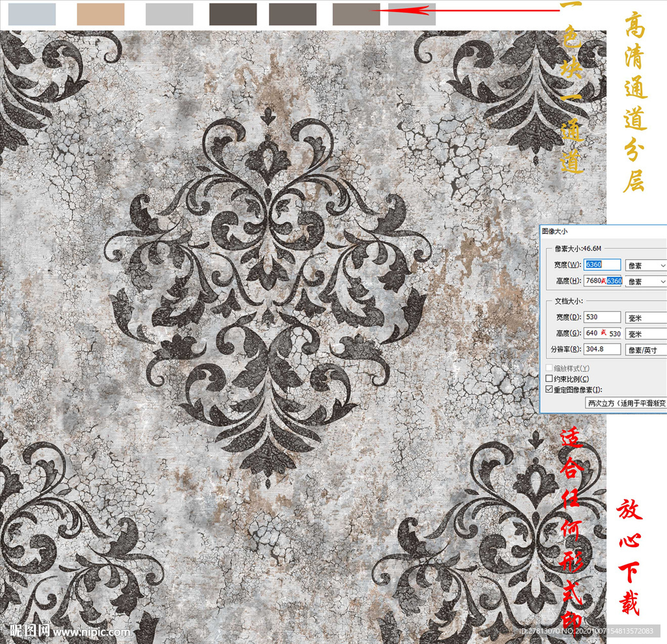Click the light gray swatch next to tan
The height and width of the screenshot is (644, 667).
coord(169,14)
